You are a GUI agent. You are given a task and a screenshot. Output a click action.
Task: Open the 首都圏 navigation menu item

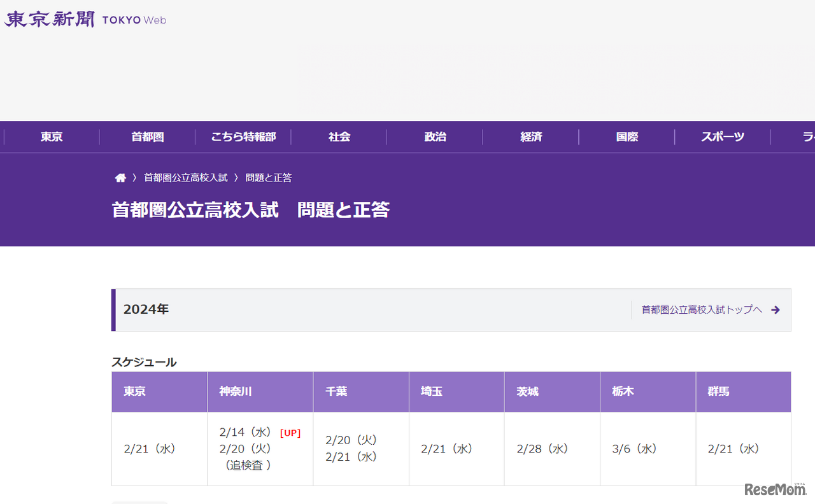coord(147,137)
